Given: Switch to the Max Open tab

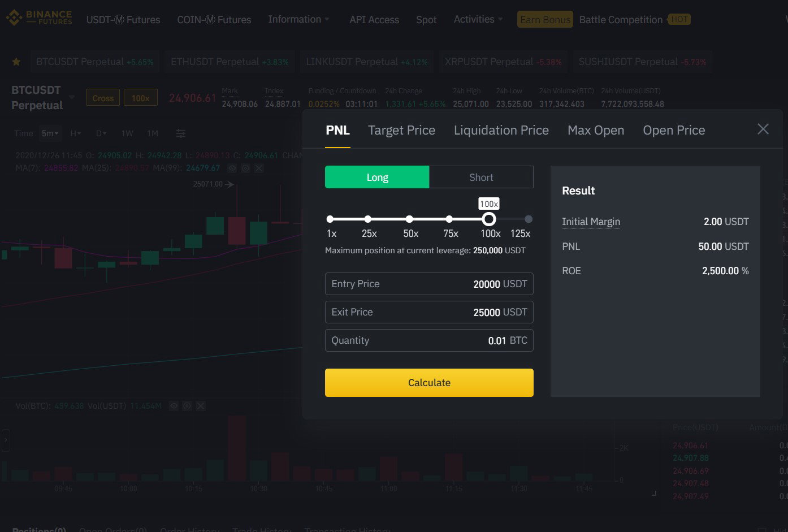Looking at the screenshot, I should 596,130.
